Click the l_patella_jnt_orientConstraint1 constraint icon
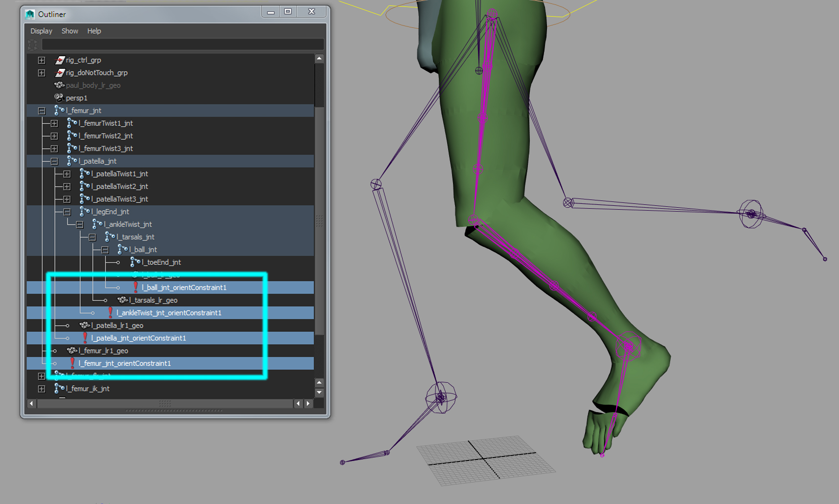 (x=85, y=338)
